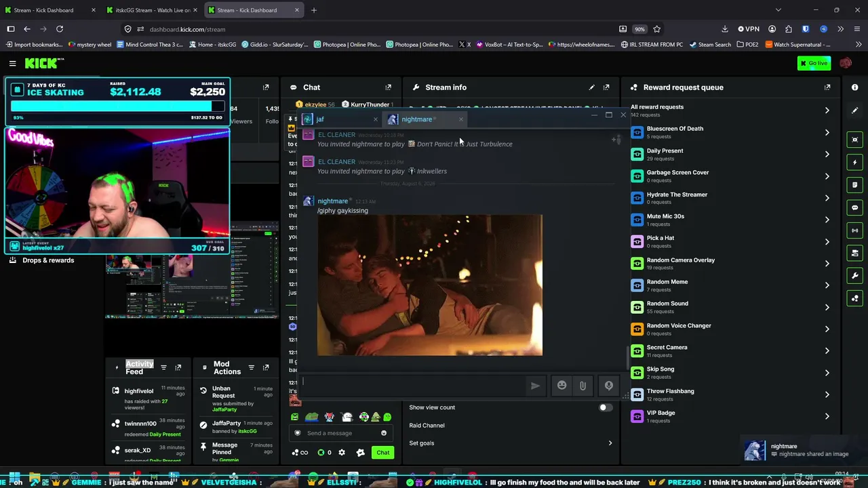Click the pencil edit icon in right sidebar

(854, 110)
